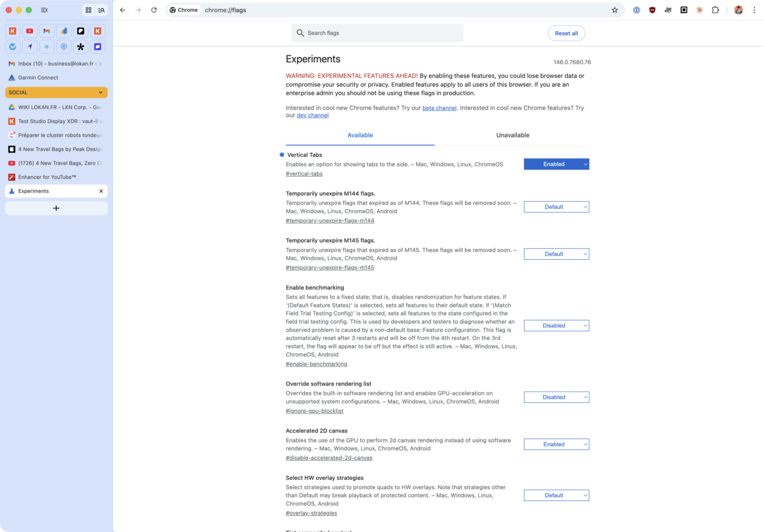
Task: Open the Chrome profile avatar
Action: pos(738,10)
